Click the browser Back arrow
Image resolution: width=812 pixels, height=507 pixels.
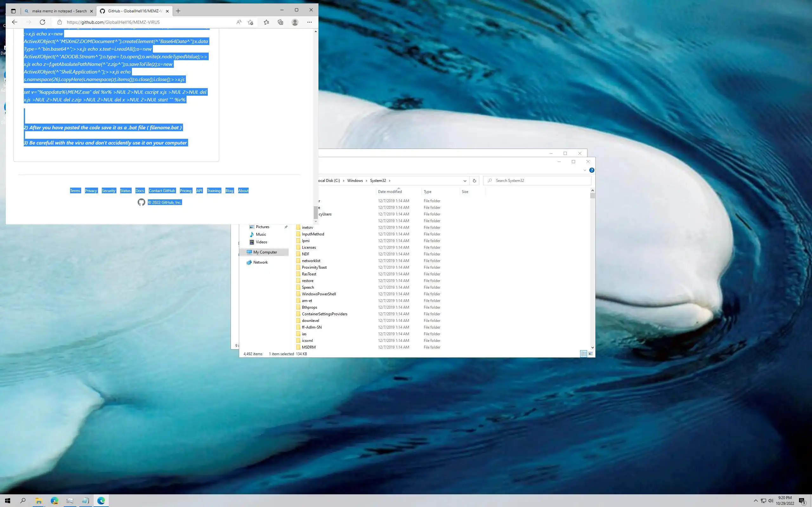pyautogui.click(x=14, y=22)
